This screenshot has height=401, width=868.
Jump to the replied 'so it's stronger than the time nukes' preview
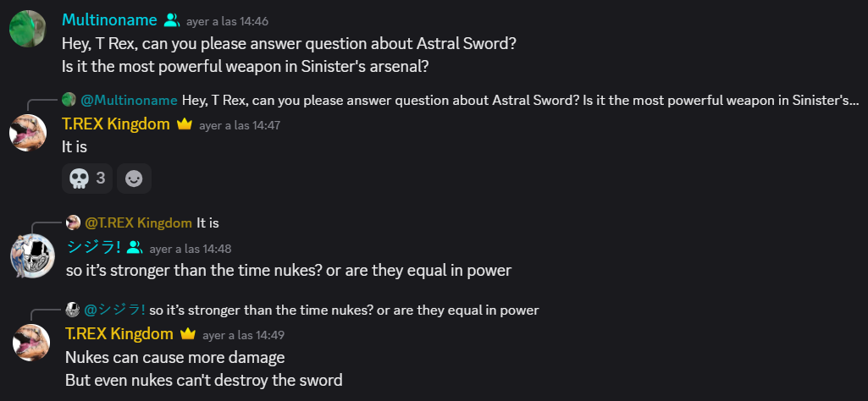pos(344,310)
